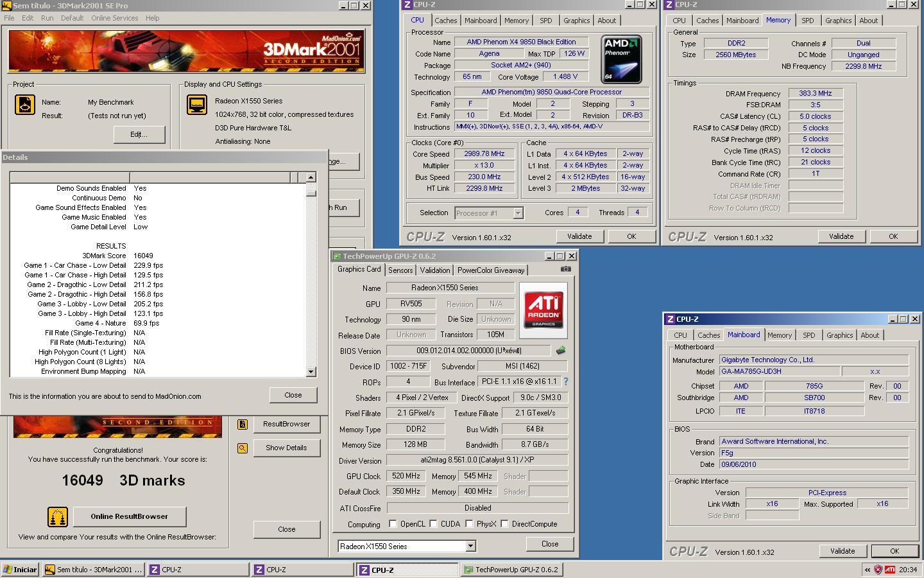
Task: Click the BIOS save chip icon in GPU-Z
Action: coord(561,351)
